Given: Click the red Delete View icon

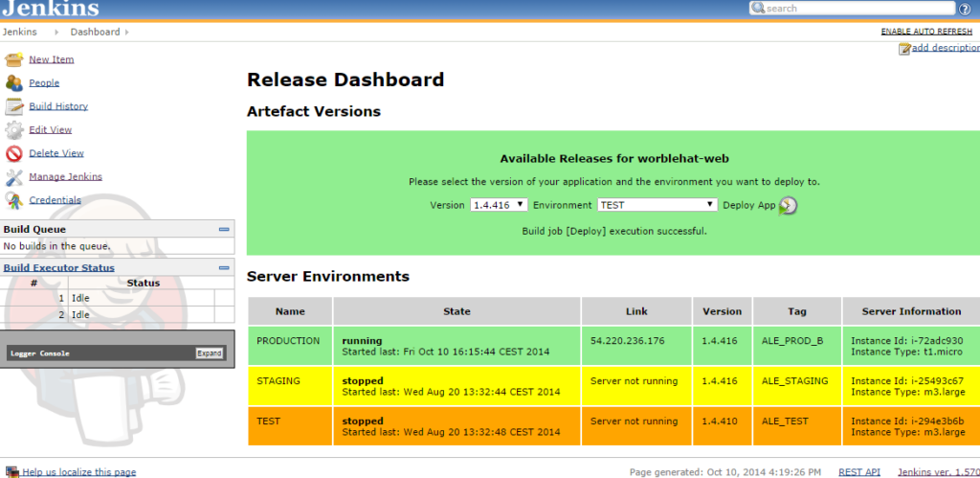Looking at the screenshot, I should click(13, 153).
